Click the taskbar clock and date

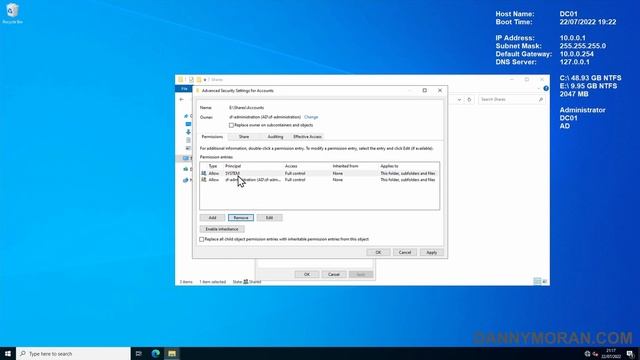pos(611,353)
